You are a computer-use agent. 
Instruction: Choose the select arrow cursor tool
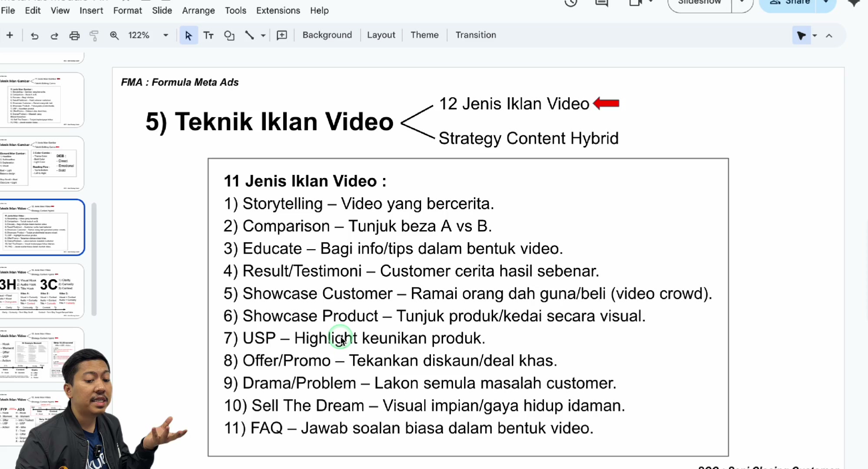pos(189,36)
